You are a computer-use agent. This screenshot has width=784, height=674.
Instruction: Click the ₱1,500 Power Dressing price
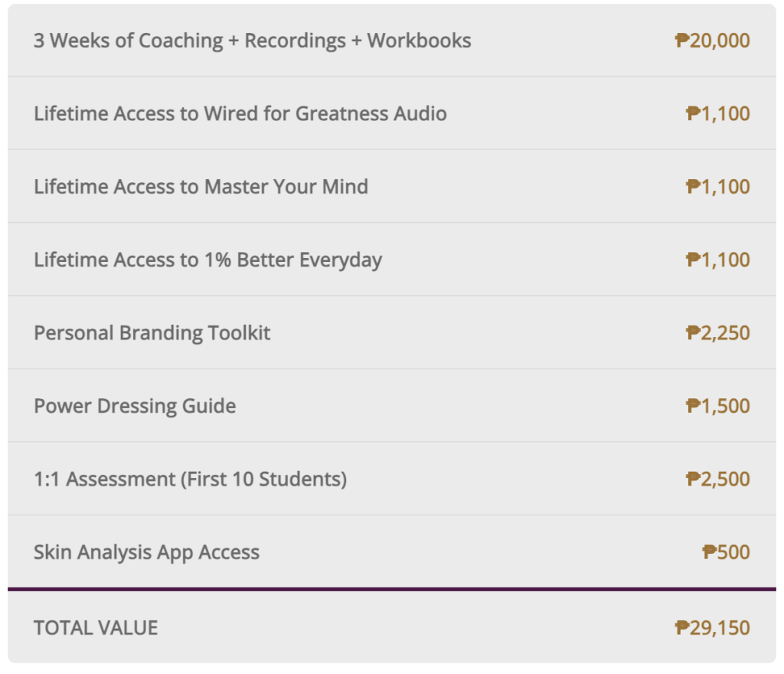pyautogui.click(x=717, y=406)
